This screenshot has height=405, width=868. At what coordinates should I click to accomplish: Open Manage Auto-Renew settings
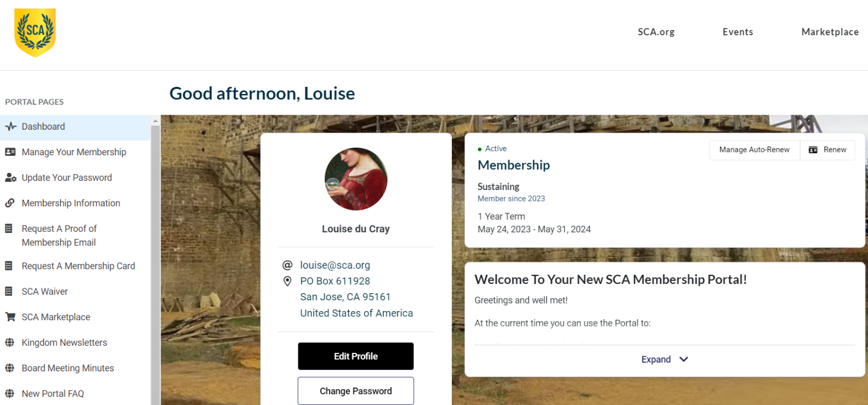point(754,150)
